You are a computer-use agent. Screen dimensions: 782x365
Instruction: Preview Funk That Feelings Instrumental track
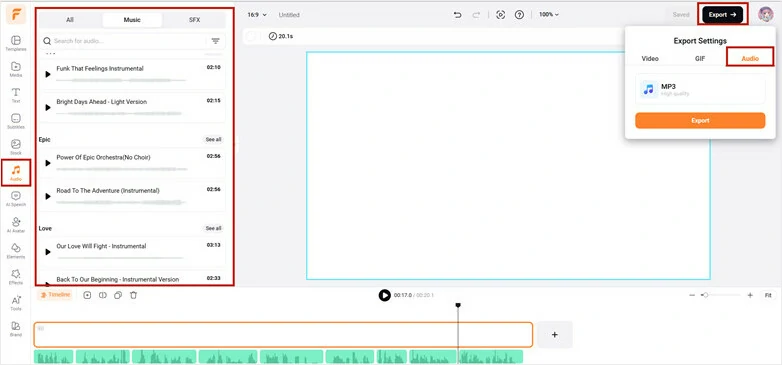tap(48, 74)
